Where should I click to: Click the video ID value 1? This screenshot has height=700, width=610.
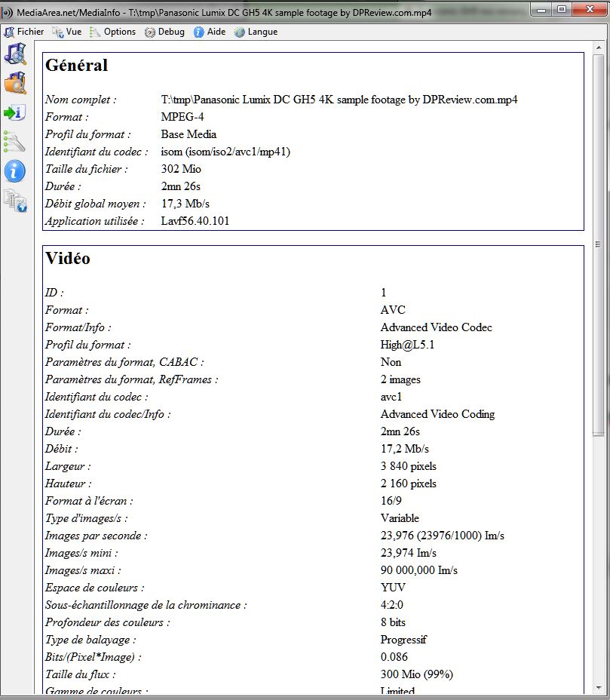[x=383, y=293]
